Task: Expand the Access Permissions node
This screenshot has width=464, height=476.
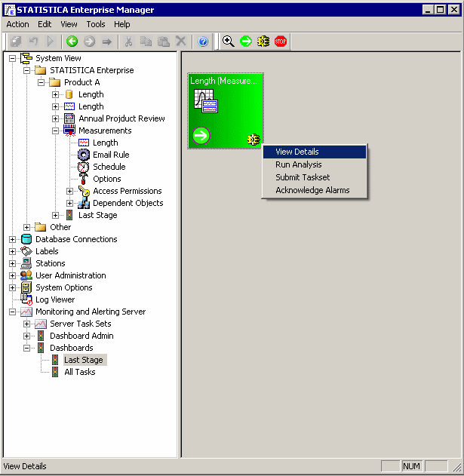Action: pos(69,191)
